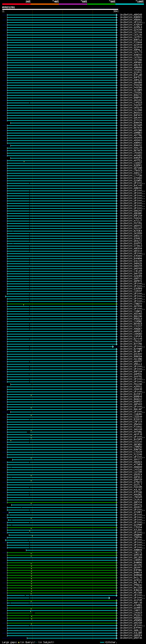The width and height of the screenshot is (146, 644).
Task: Select the UniRef100_A6R9C3 label
Action: coord(131,331)
